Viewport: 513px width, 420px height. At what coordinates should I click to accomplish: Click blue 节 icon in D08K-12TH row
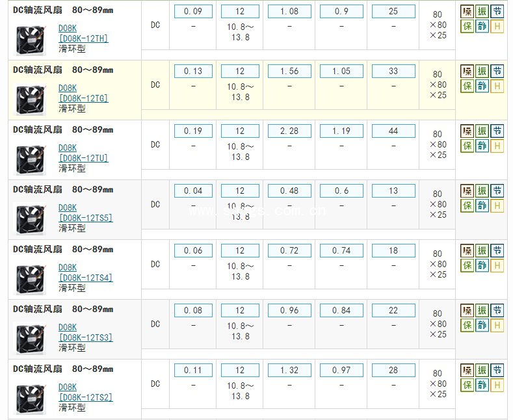click(497, 12)
